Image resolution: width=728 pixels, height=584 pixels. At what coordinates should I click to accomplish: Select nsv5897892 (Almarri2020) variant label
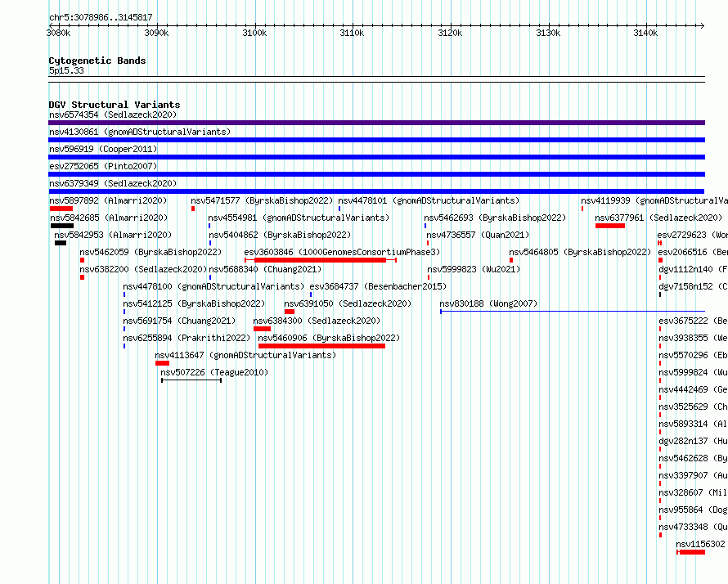pos(108,200)
